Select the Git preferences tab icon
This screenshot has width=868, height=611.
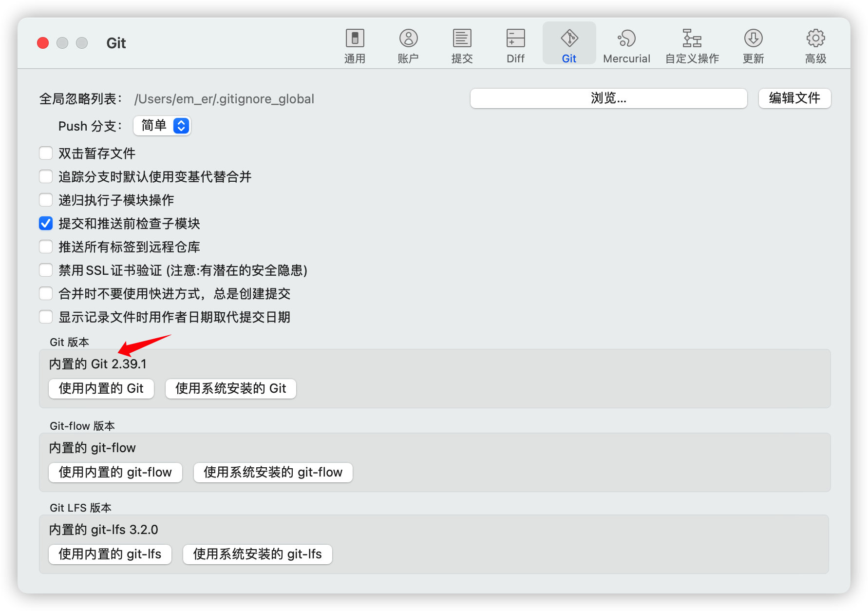(x=569, y=38)
